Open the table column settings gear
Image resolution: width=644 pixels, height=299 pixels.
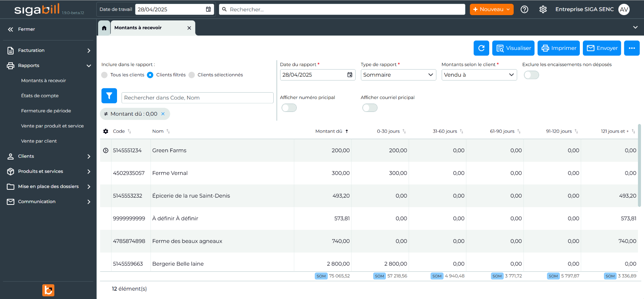(106, 131)
